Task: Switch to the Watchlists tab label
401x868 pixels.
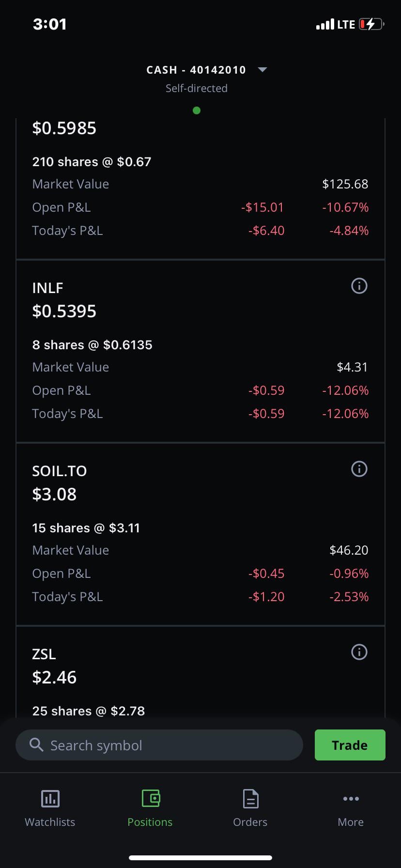Action: (x=50, y=822)
